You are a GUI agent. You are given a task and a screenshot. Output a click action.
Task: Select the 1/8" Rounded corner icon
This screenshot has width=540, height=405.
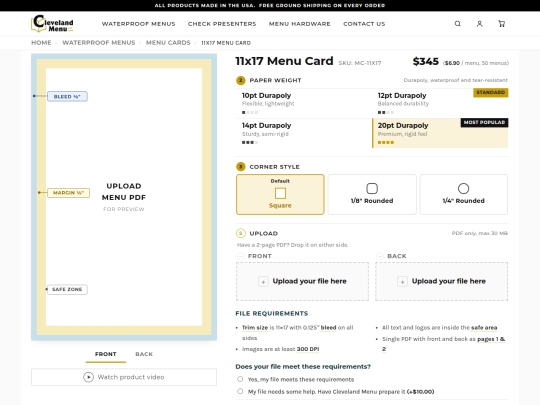372,188
